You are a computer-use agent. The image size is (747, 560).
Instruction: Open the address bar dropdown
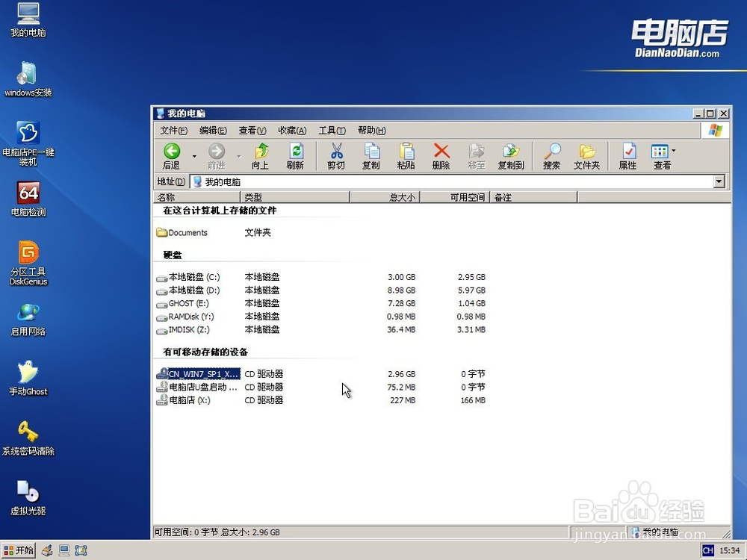[x=719, y=181]
